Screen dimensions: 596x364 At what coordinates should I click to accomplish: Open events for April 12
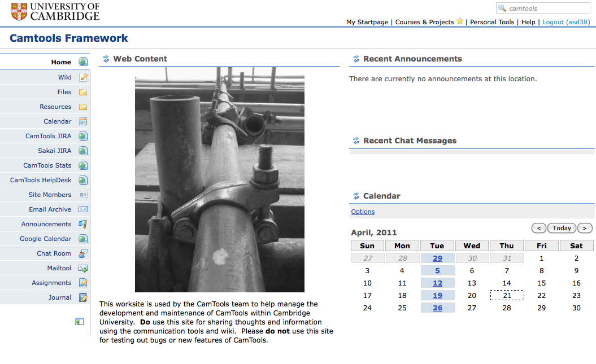point(437,283)
